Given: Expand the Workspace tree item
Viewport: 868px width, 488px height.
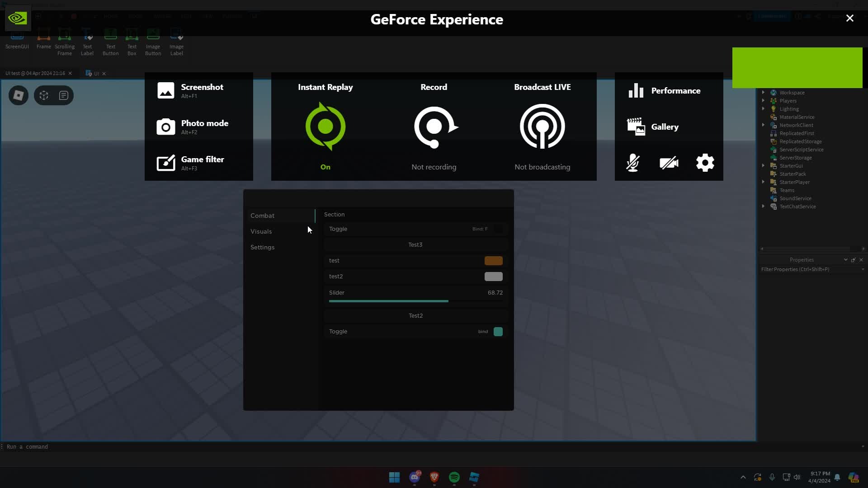Looking at the screenshot, I should click(x=764, y=92).
